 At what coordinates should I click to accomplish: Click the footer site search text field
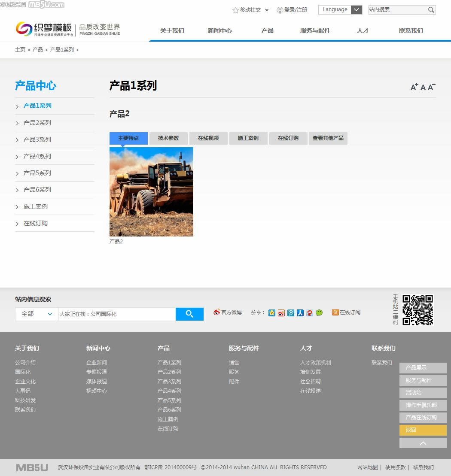coord(116,314)
